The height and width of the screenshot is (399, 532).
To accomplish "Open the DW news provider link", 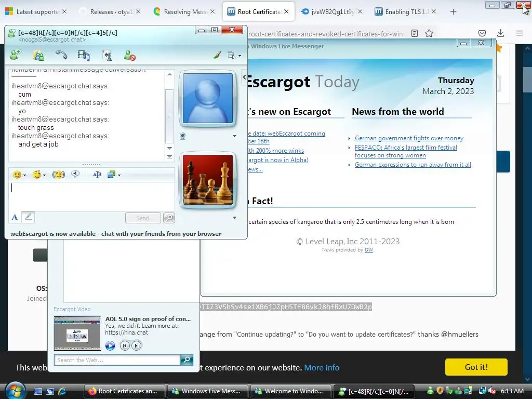I will click(369, 250).
